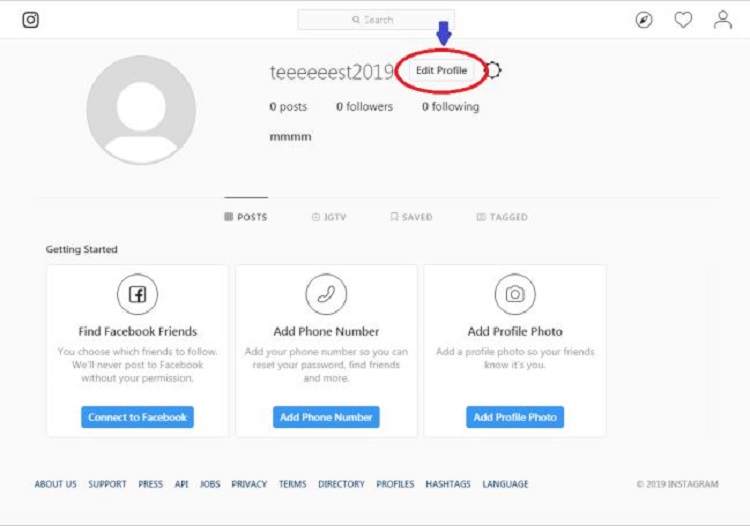Click the Facebook circle icon

(137, 294)
